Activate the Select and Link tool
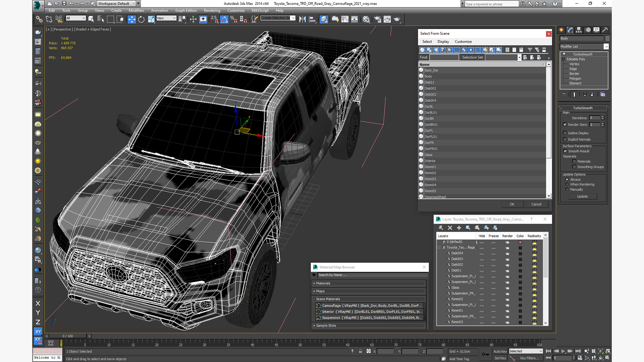The width and height of the screenshot is (644, 362). click(x=39, y=19)
